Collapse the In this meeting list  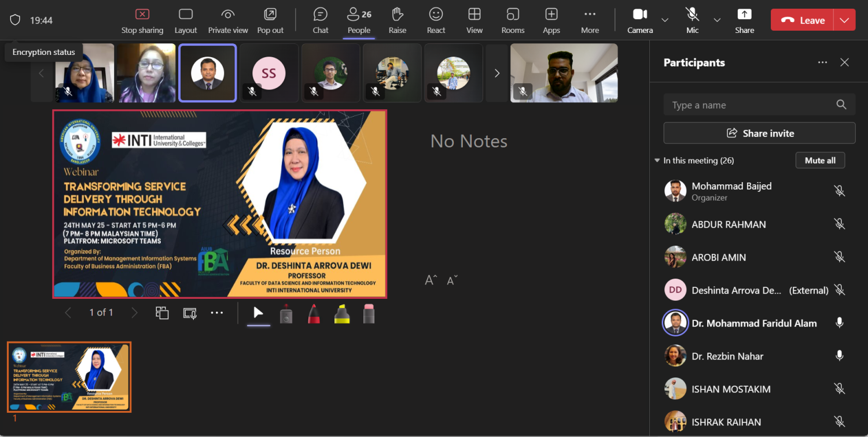tap(657, 161)
